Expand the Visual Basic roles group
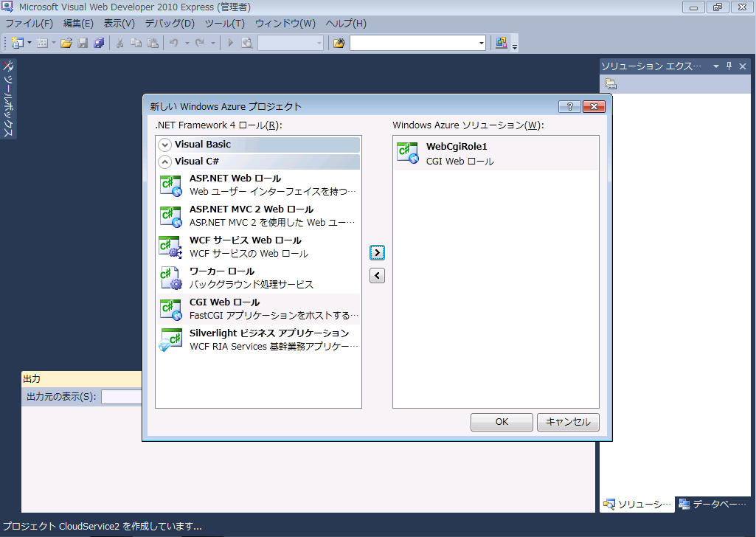The width and height of the screenshot is (756, 537). tap(165, 145)
